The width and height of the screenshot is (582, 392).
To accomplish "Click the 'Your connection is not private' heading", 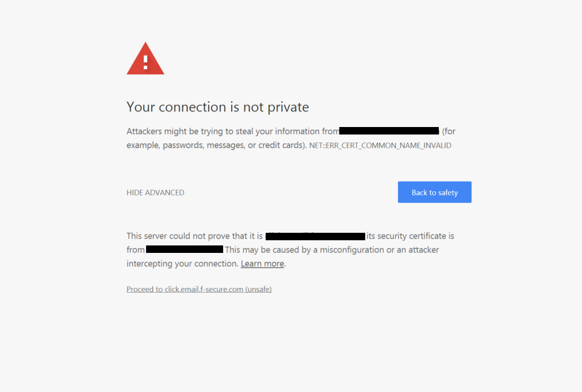I will [x=217, y=107].
